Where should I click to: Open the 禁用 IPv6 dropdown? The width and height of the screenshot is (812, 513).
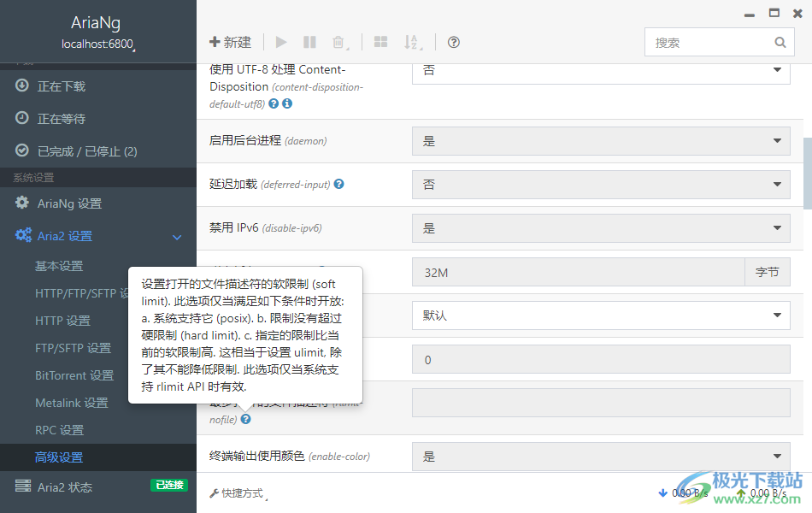(601, 228)
